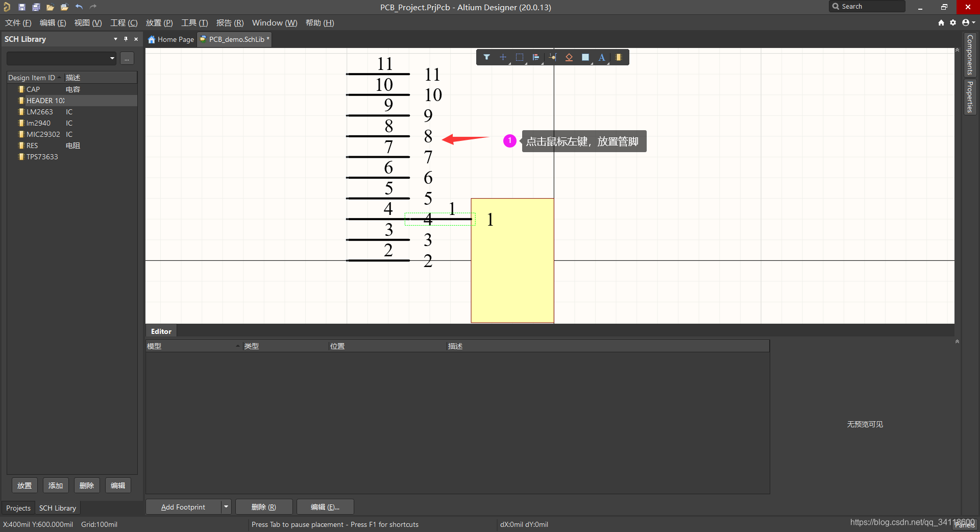Select the Filter tool in active bar
Viewport: 980px width, 532px height.
(487, 57)
